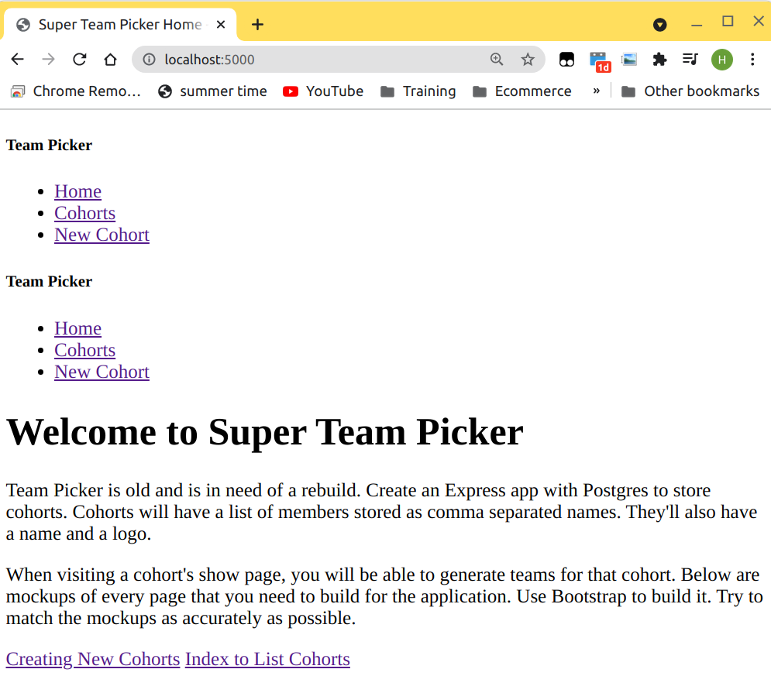Open the Chrome three-dot menu
This screenshot has width=771, height=700.
(x=752, y=59)
